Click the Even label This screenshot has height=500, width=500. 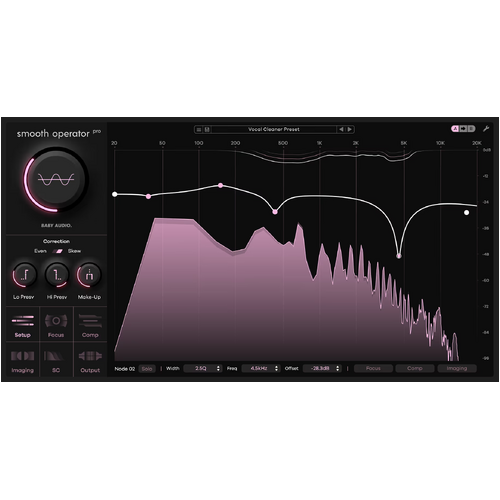40,251
